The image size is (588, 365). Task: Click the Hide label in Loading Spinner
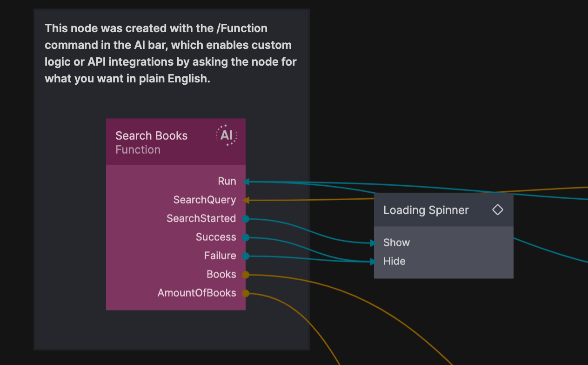click(x=394, y=261)
